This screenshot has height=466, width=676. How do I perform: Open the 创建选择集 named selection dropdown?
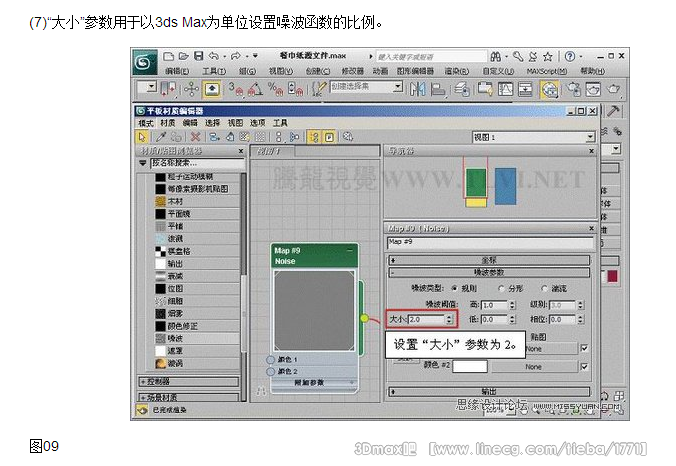(x=397, y=87)
